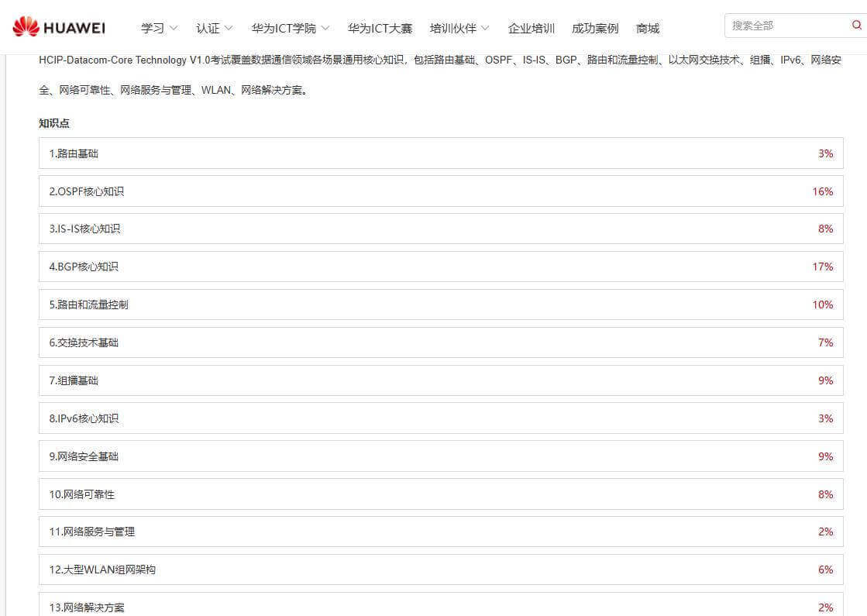This screenshot has height=616, width=867.
Task: Click the 7% value in 交换技术基础 row
Action: pos(825,342)
